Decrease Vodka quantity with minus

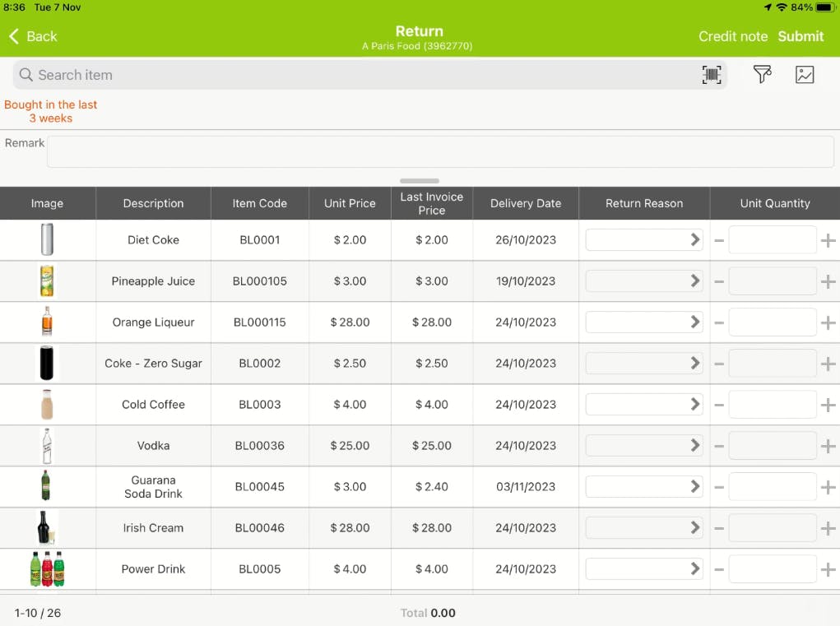coord(719,446)
